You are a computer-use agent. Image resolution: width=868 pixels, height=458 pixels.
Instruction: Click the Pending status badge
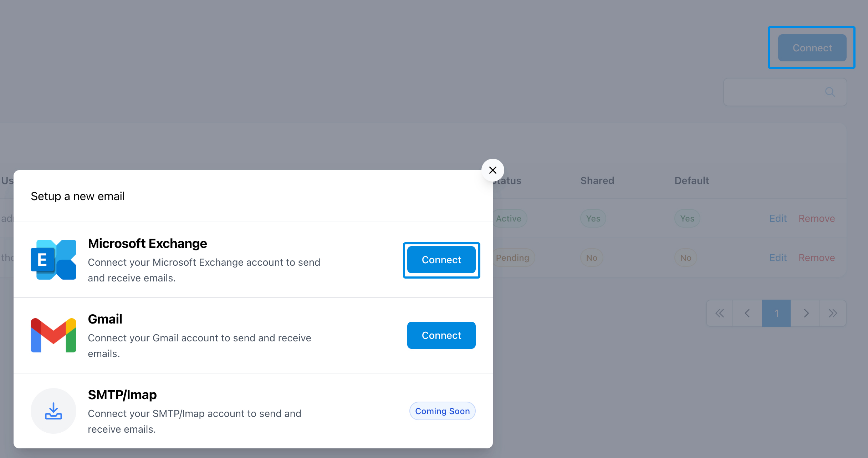point(513,258)
